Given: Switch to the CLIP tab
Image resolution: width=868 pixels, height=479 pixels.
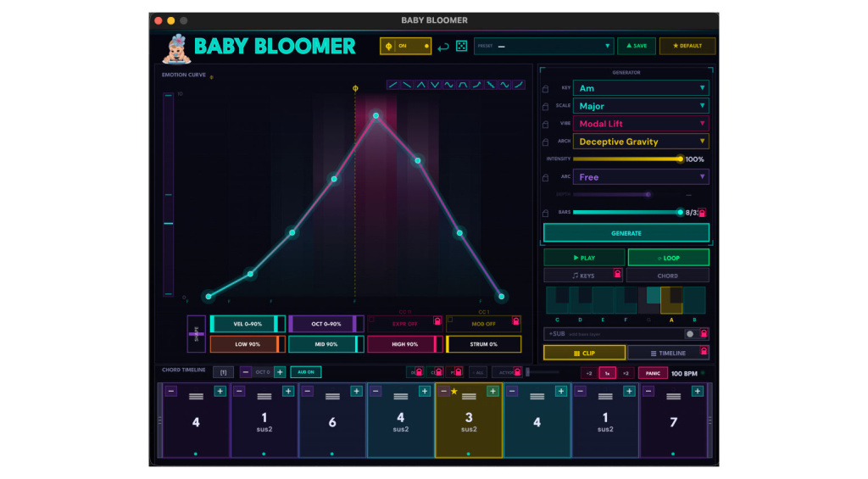Looking at the screenshot, I should tap(584, 353).
